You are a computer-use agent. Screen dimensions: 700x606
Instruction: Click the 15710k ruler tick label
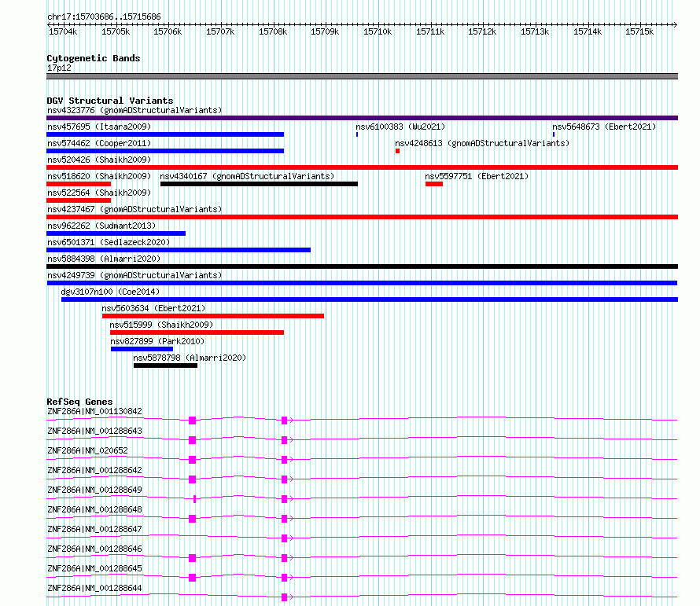[x=378, y=31]
